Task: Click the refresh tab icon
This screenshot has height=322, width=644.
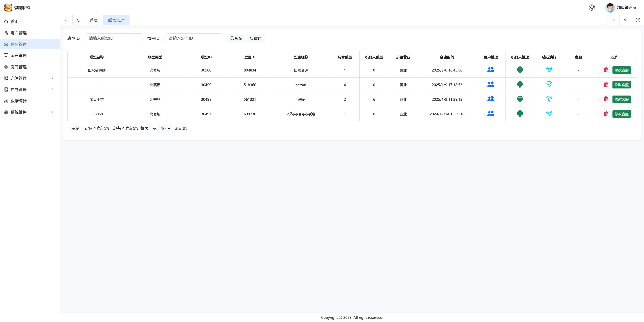Action: pyautogui.click(x=78, y=20)
